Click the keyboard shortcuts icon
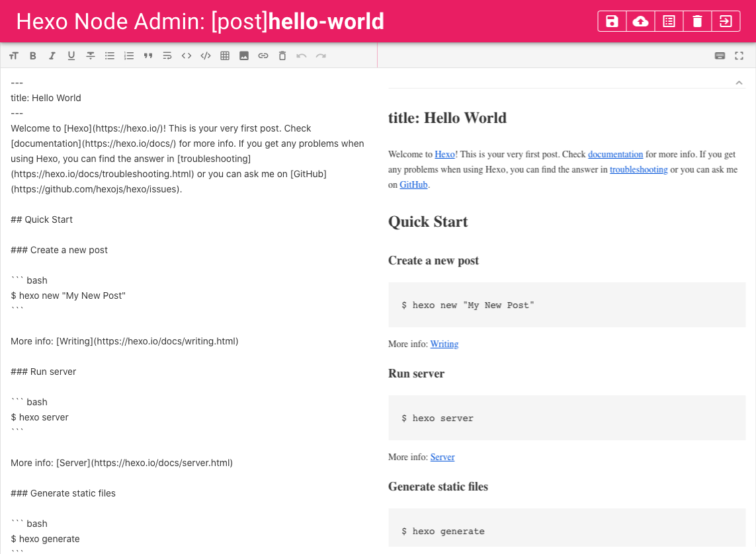The image size is (756, 554). tap(720, 56)
